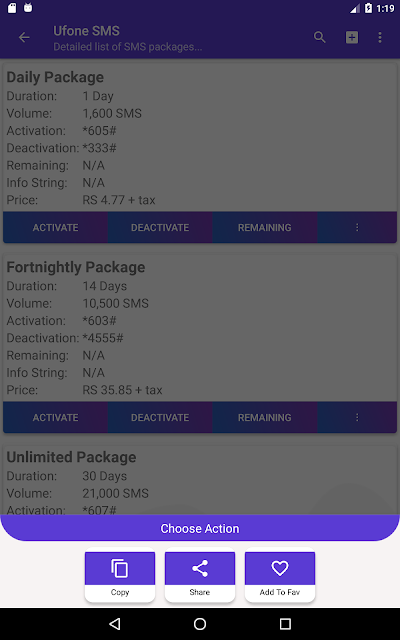400x640 pixels.
Task: Tap the add plus box icon
Action: (352, 38)
